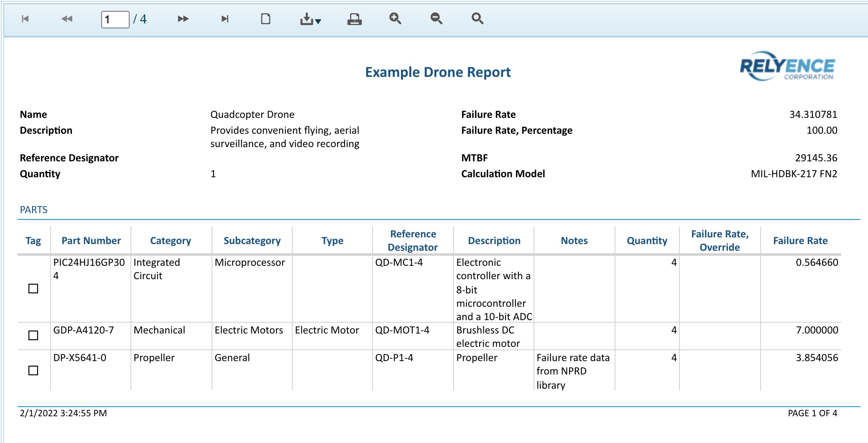Select the Part Number column header
The width and height of the screenshot is (868, 443).
coord(91,241)
